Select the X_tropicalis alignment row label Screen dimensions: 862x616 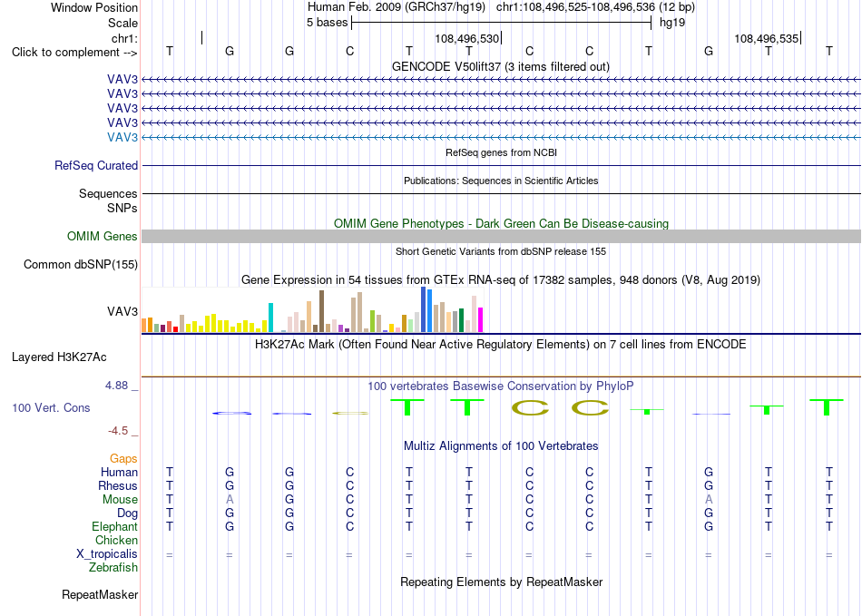(107, 554)
